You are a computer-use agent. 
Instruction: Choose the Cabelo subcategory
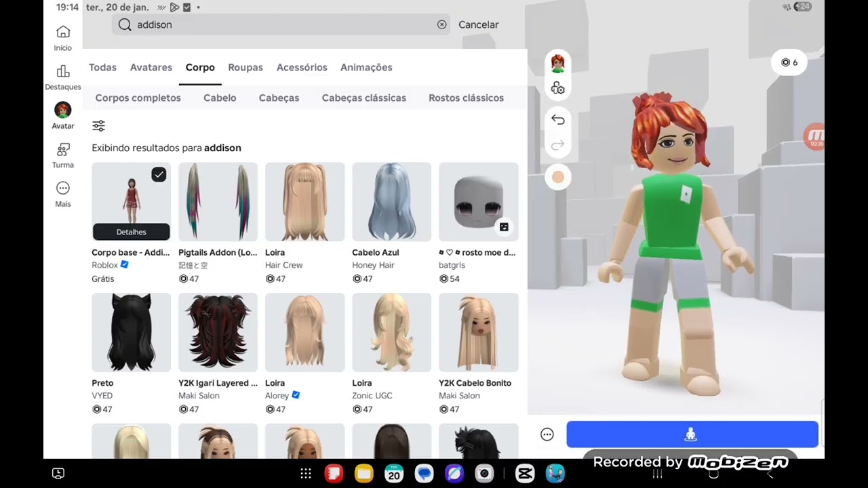(220, 98)
